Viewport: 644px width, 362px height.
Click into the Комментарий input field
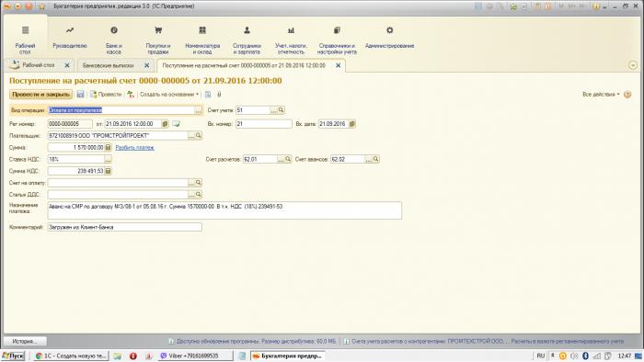(x=125, y=227)
